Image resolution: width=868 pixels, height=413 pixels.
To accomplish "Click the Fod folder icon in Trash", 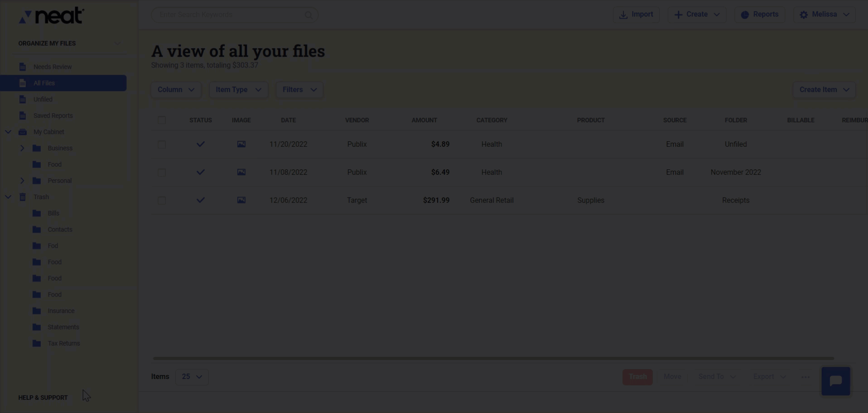I will (x=37, y=246).
